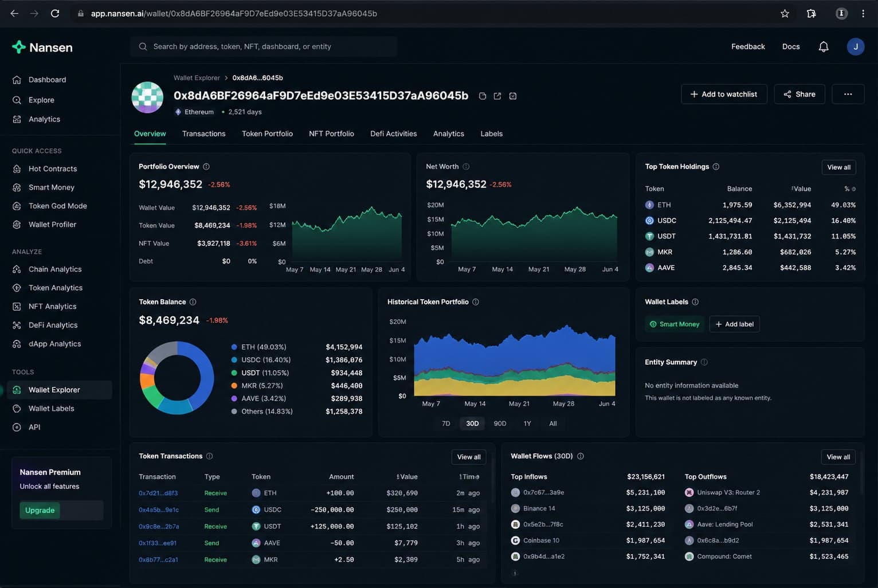The height and width of the screenshot is (588, 878).
Task: Open NFT Analytics sidebar icon
Action: 17,307
